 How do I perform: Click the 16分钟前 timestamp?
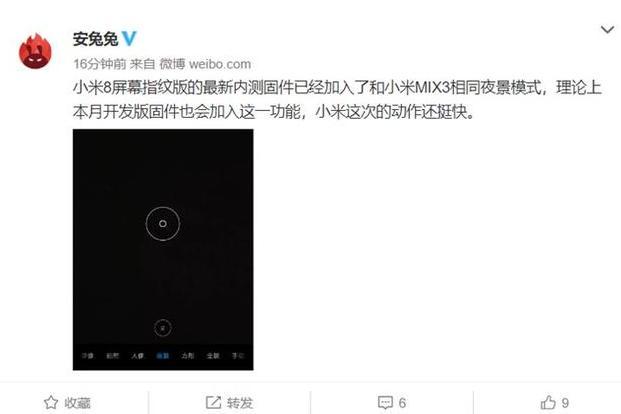100,64
